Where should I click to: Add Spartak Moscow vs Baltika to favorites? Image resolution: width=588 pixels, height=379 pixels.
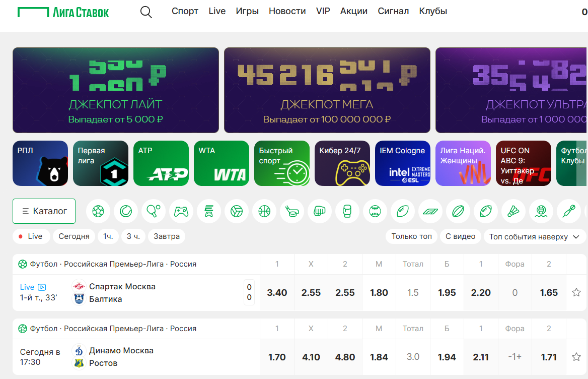[x=576, y=292]
